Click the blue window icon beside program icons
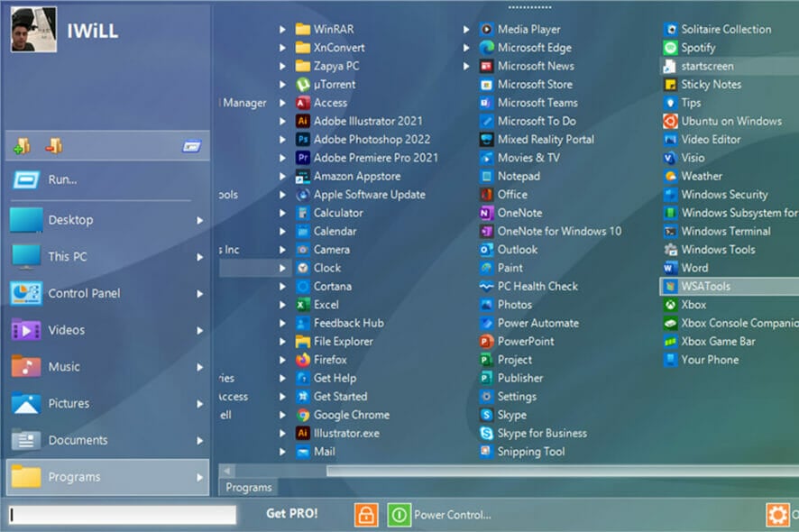 192,146
